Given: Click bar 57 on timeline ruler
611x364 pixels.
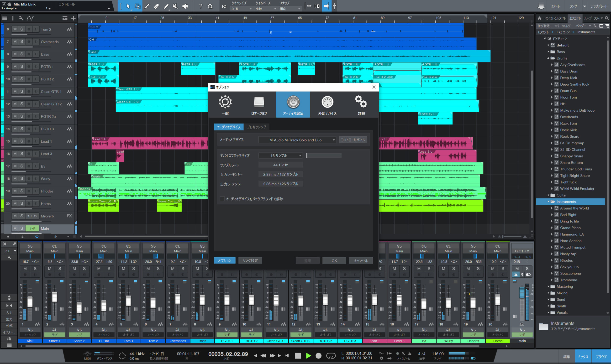Looking at the screenshot, I should pyautogui.click(x=272, y=18).
